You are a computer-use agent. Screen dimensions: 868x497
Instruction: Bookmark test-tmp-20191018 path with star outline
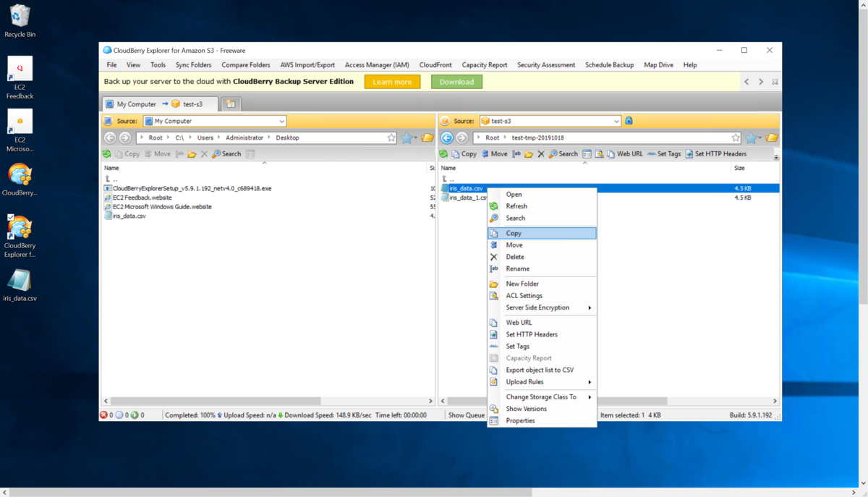pos(736,137)
